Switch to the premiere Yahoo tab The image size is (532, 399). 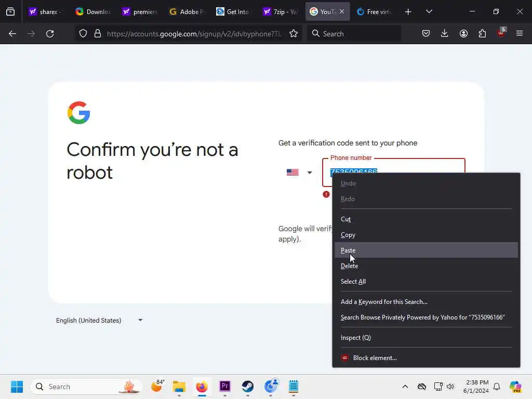click(x=140, y=12)
